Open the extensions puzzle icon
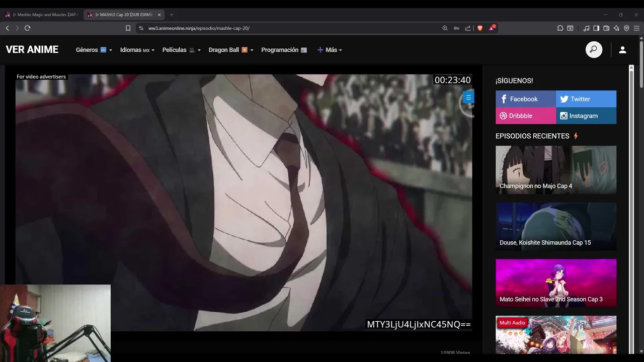The height and width of the screenshot is (362, 644). [560, 28]
